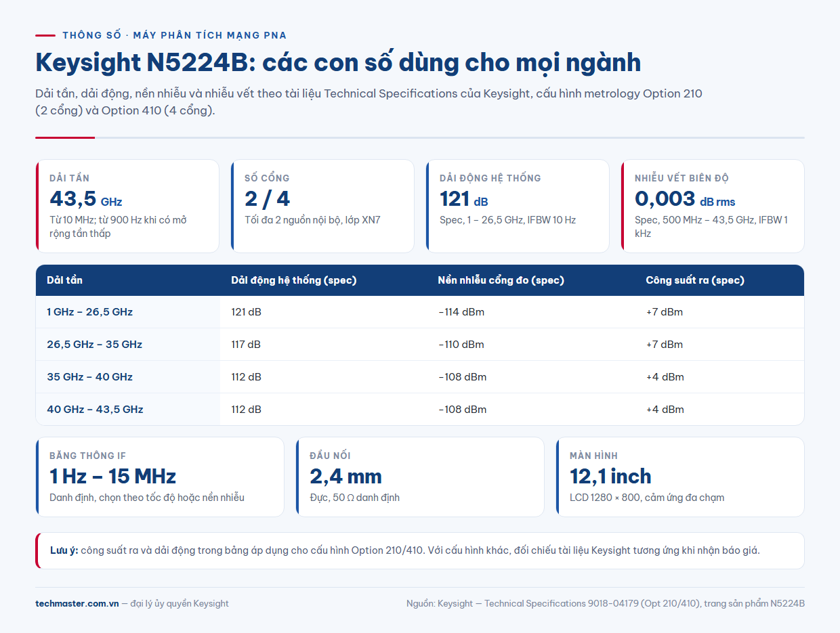This screenshot has height=633, width=840.
Task: Click the subtitle beginning 'Dải tần, dải động'
Action: click(369, 102)
